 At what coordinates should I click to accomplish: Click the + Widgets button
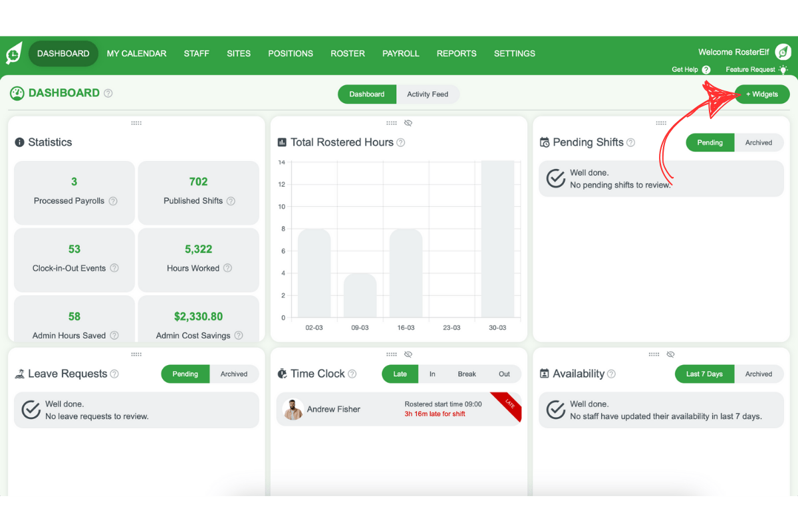click(x=761, y=94)
